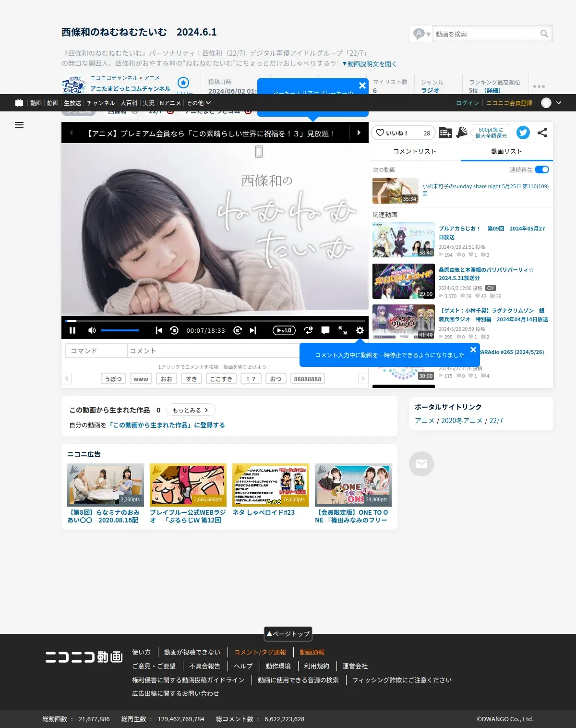This screenshot has width=576, height=728.
Task: Add video to mylist folder icon
Action: pyautogui.click(x=445, y=133)
